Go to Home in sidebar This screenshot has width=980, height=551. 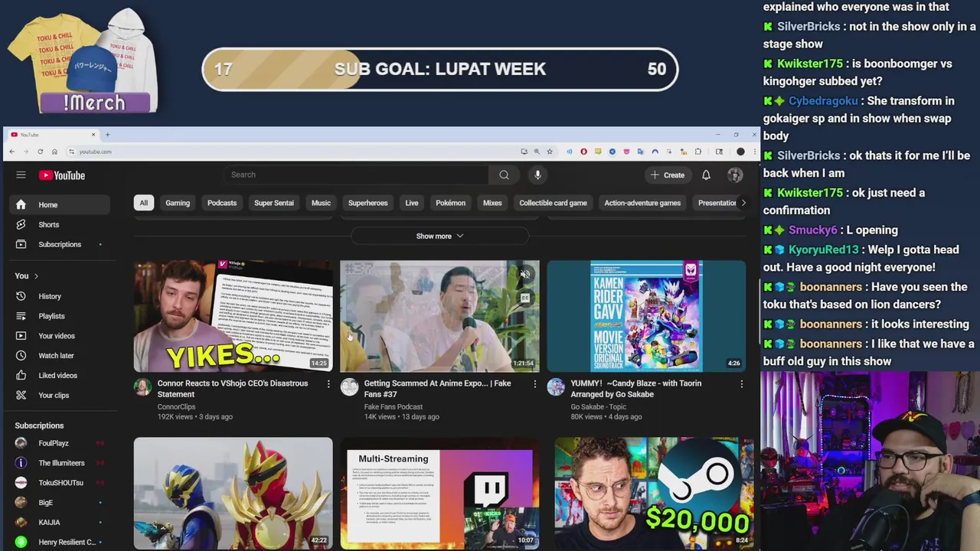click(x=59, y=205)
